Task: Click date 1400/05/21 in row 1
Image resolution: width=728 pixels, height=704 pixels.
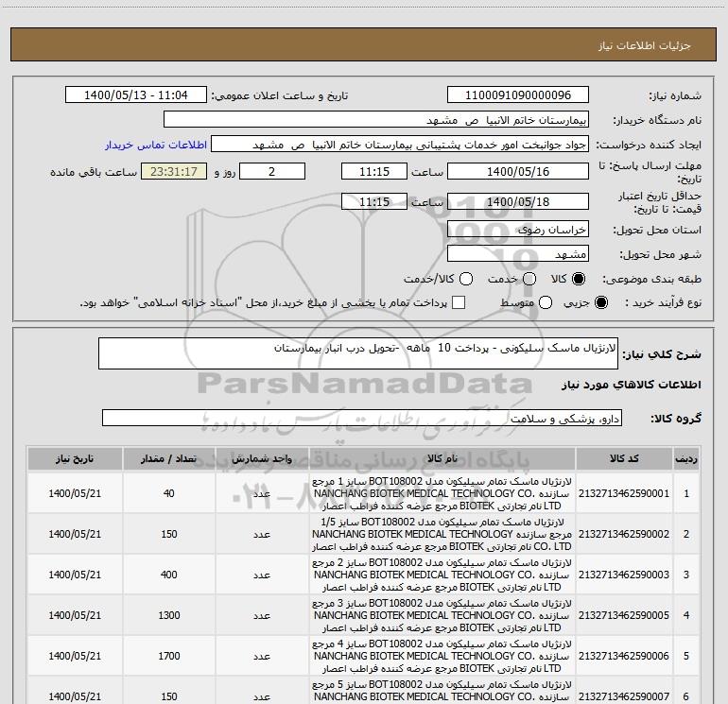Action: [75, 493]
